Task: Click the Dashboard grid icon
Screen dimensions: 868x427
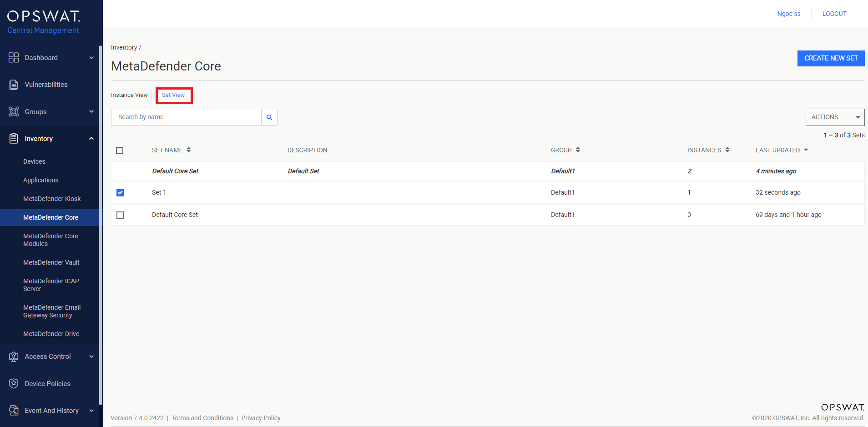Action: pyautogui.click(x=14, y=58)
